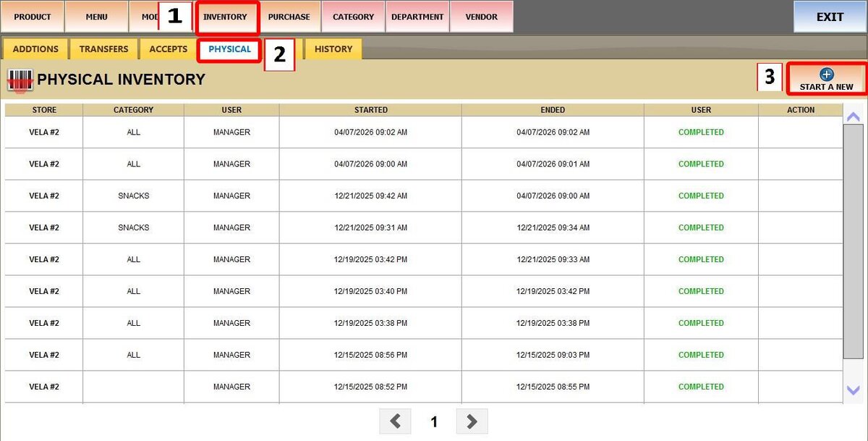The image size is (868, 441).
Task: Go to next page arrow
Action: click(472, 421)
